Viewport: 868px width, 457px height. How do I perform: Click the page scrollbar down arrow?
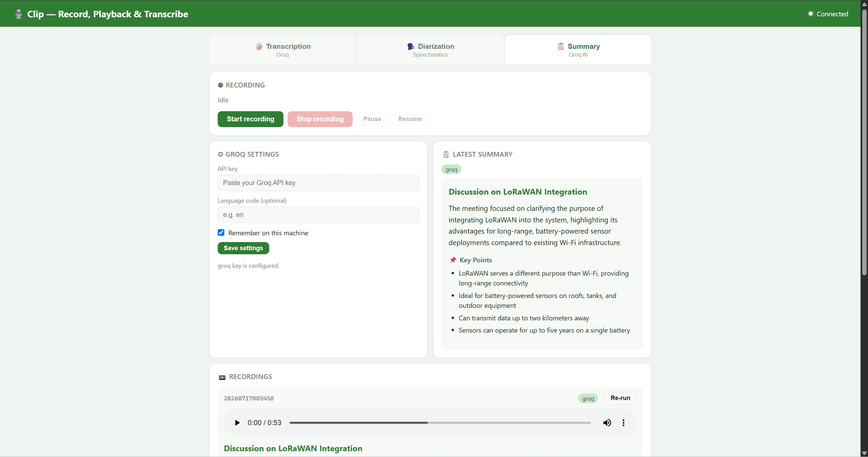(x=864, y=454)
